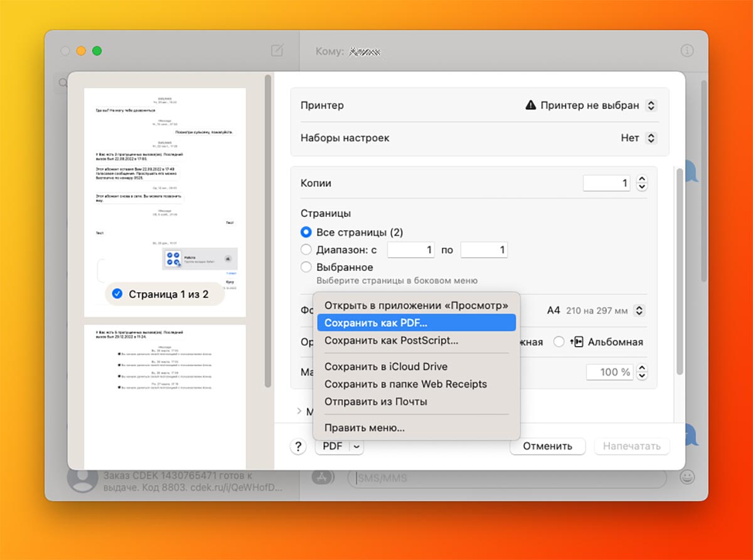Click the second page preview thumbnail

[x=165, y=395]
